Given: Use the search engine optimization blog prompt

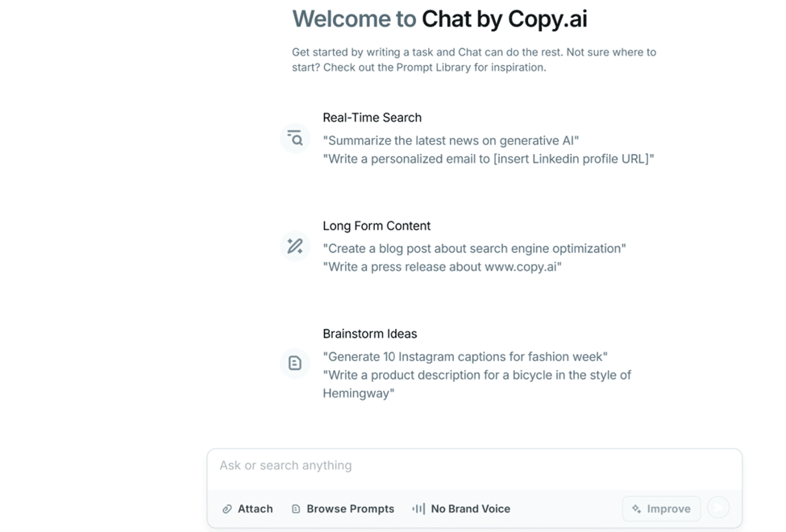Looking at the screenshot, I should 474,248.
